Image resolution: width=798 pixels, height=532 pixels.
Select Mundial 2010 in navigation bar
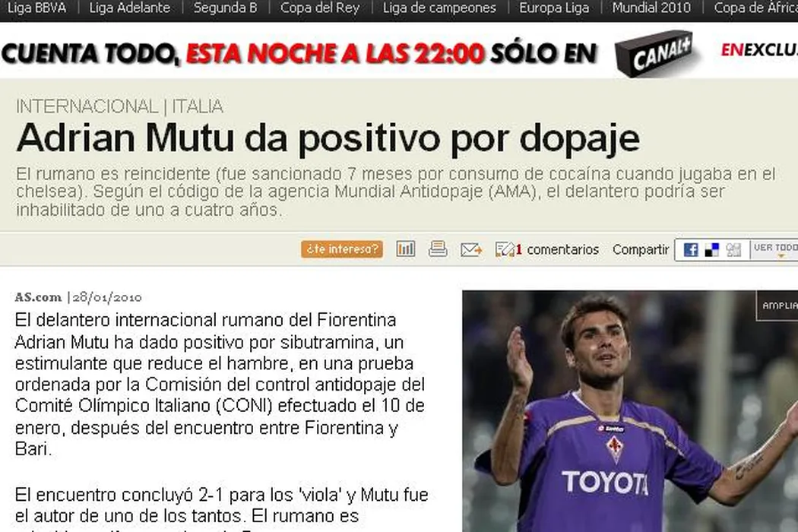pyautogui.click(x=651, y=8)
